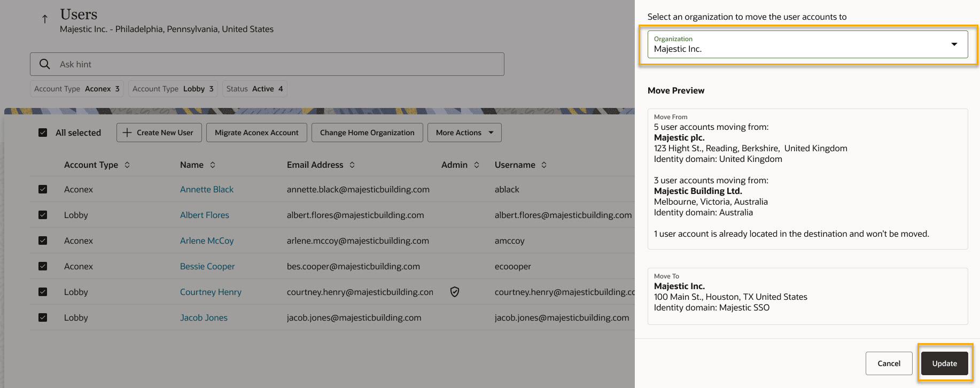
Task: Click the plus icon on Create New User
Action: click(x=127, y=133)
